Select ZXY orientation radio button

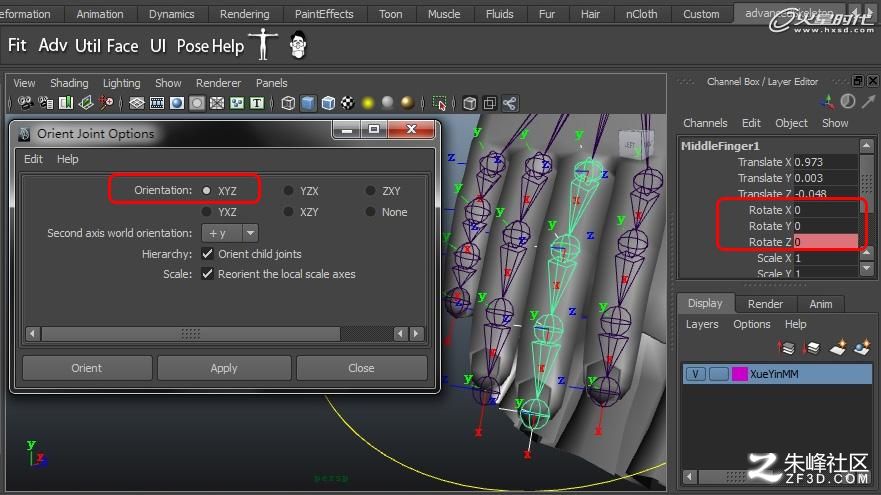click(x=370, y=190)
